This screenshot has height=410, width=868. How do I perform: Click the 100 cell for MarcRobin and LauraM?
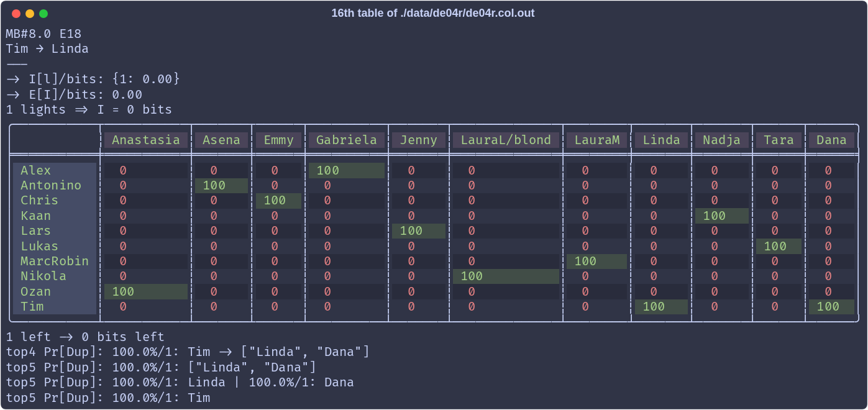[596, 261]
